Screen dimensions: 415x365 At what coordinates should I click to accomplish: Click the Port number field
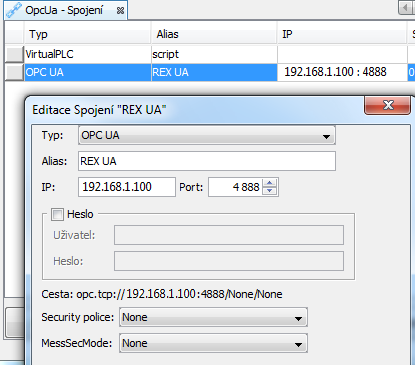click(x=235, y=187)
